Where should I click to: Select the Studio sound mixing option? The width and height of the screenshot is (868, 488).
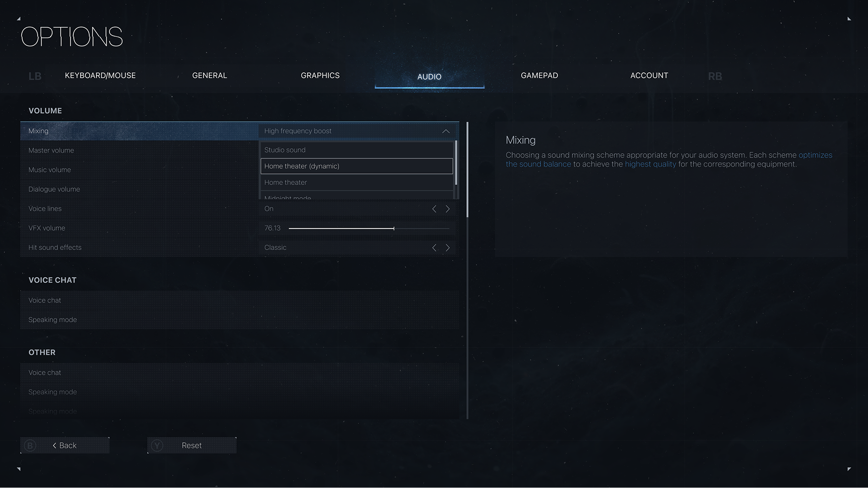coord(357,149)
